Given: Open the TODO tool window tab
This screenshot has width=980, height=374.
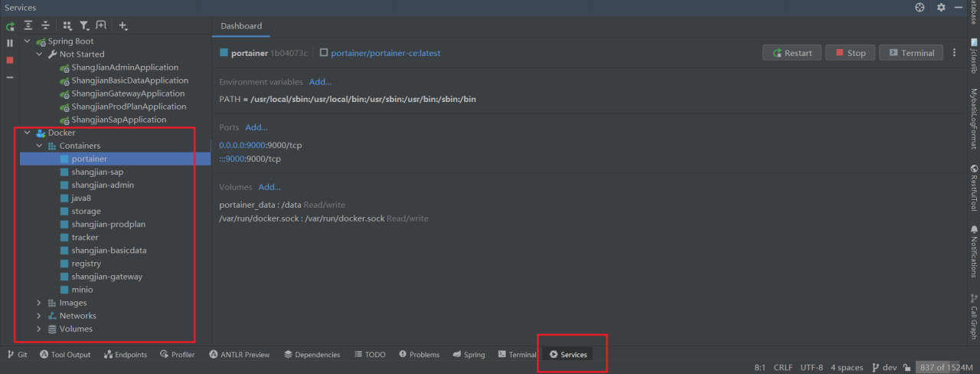Looking at the screenshot, I should 370,355.
